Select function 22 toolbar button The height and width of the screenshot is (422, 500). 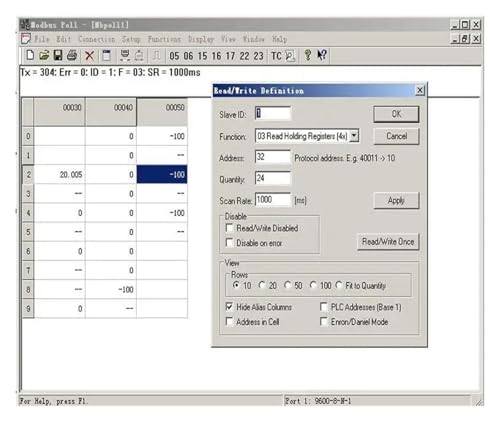(244, 56)
